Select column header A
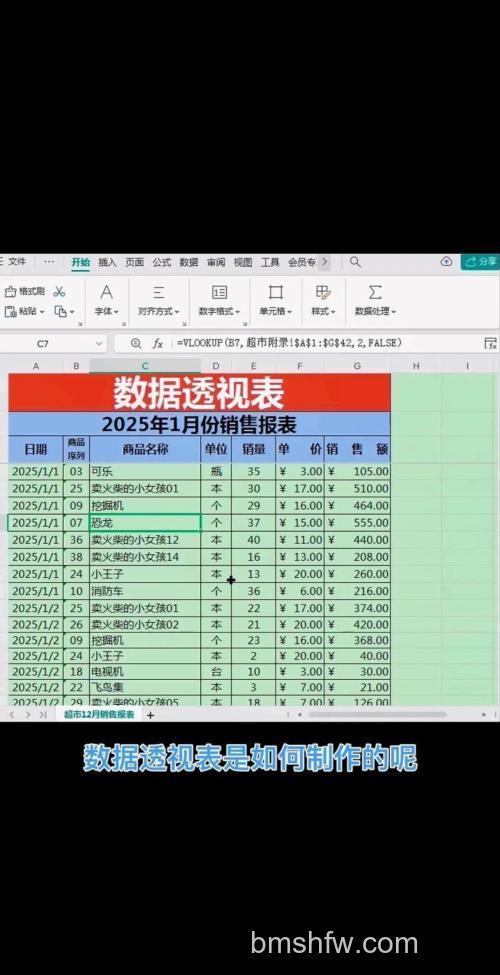The image size is (500, 975). point(35,366)
